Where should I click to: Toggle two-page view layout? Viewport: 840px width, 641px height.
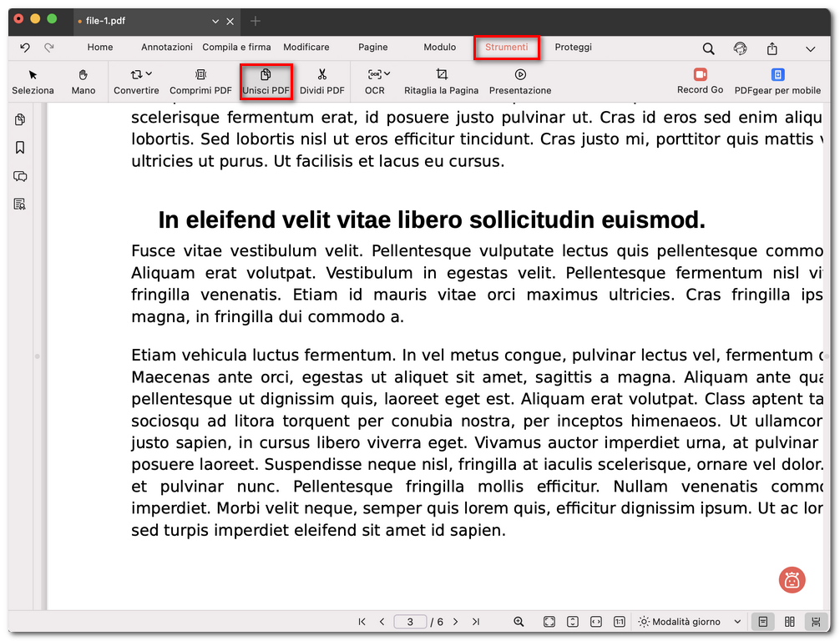click(x=789, y=622)
